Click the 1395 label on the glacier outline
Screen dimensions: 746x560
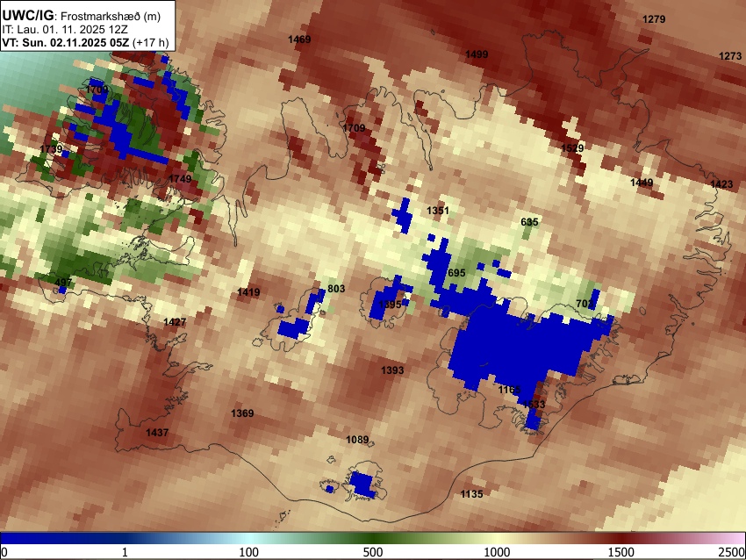tap(391, 305)
